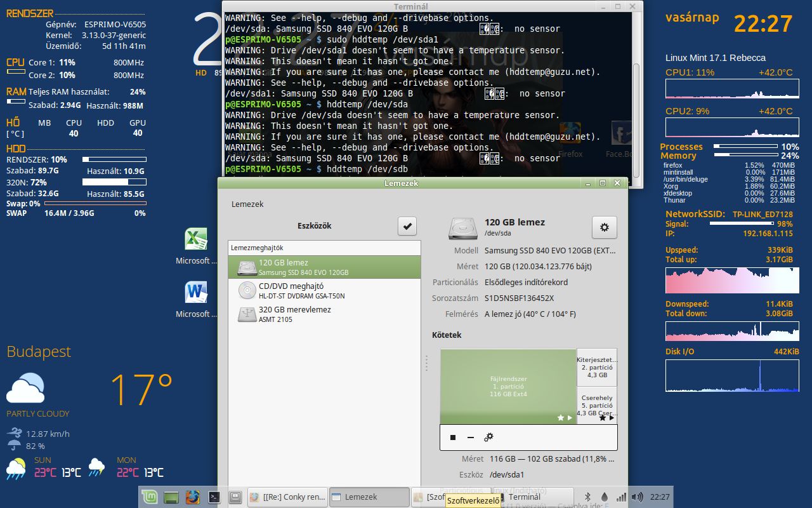Switch to the Lemezek taskbar window button
Viewport: 812px width, 508px height.
(x=369, y=497)
